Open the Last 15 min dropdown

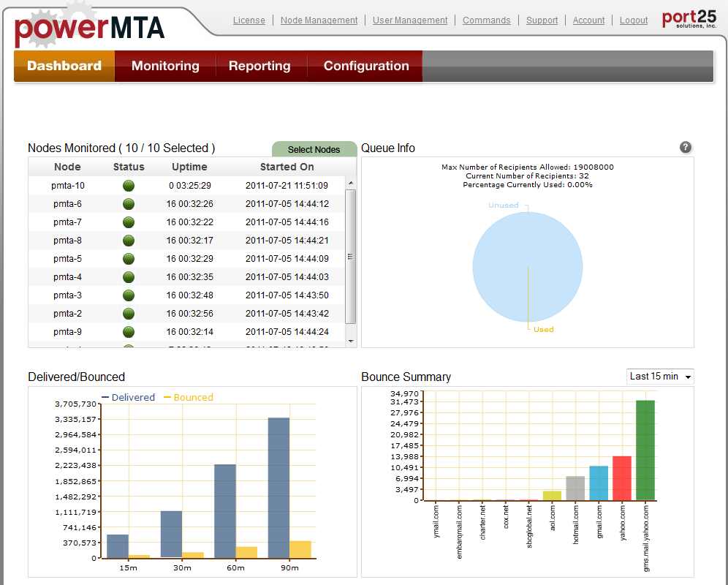(660, 377)
